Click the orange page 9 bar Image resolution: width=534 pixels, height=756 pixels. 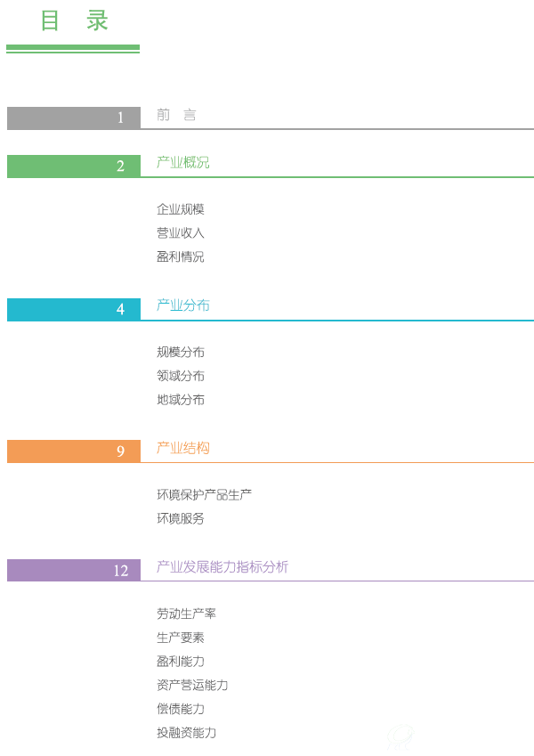pyautogui.click(x=74, y=451)
